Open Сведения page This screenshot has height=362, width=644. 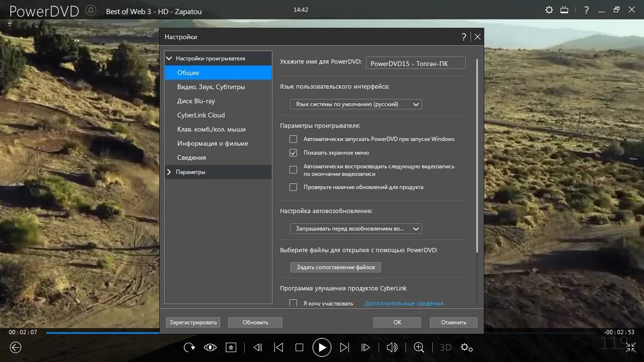[x=218, y=157]
